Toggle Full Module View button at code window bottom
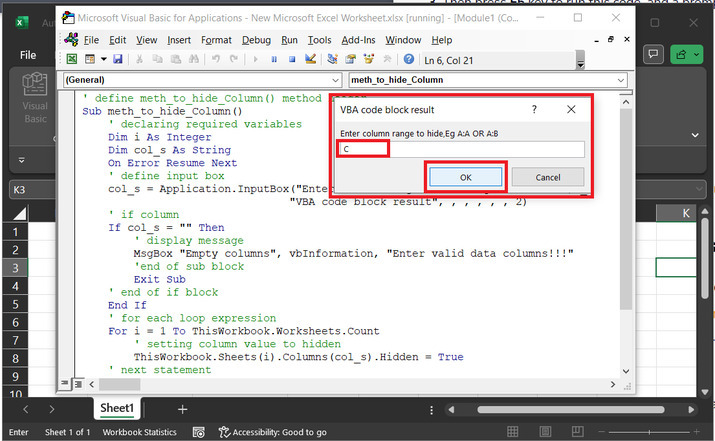This screenshot has width=715, height=441. click(x=78, y=384)
